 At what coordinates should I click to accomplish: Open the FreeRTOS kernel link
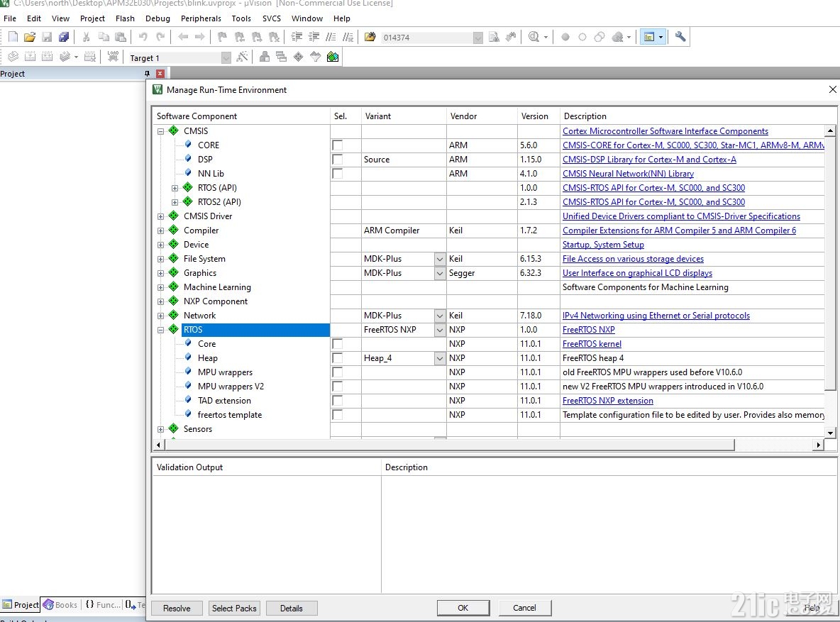(x=592, y=344)
